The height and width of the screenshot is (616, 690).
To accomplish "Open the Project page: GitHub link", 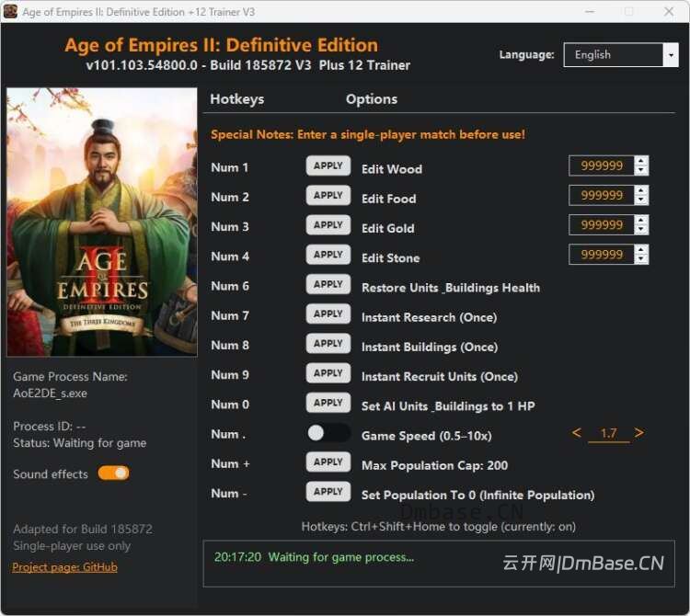I will (x=64, y=567).
